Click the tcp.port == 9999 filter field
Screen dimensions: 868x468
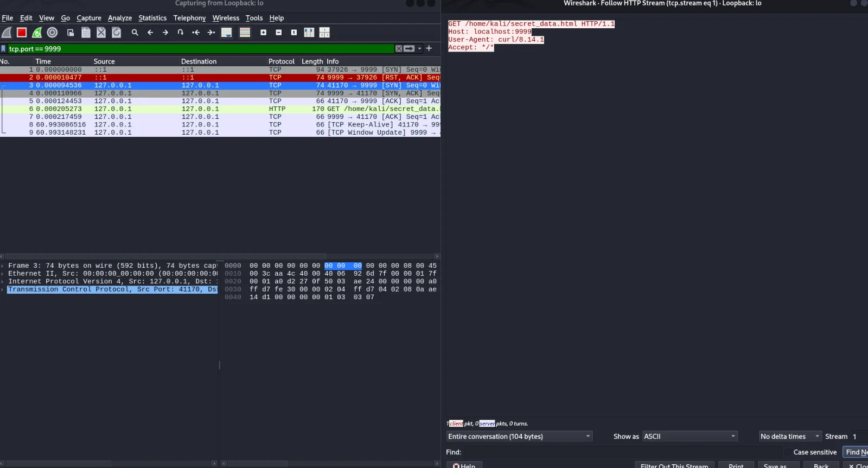(x=201, y=49)
